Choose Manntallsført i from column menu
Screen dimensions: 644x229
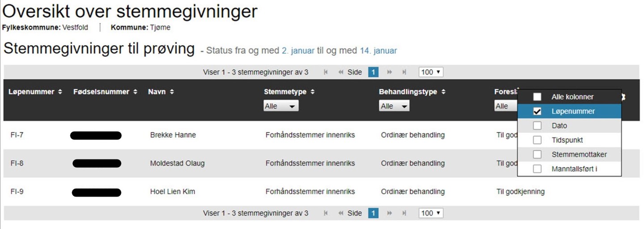[x=574, y=169]
